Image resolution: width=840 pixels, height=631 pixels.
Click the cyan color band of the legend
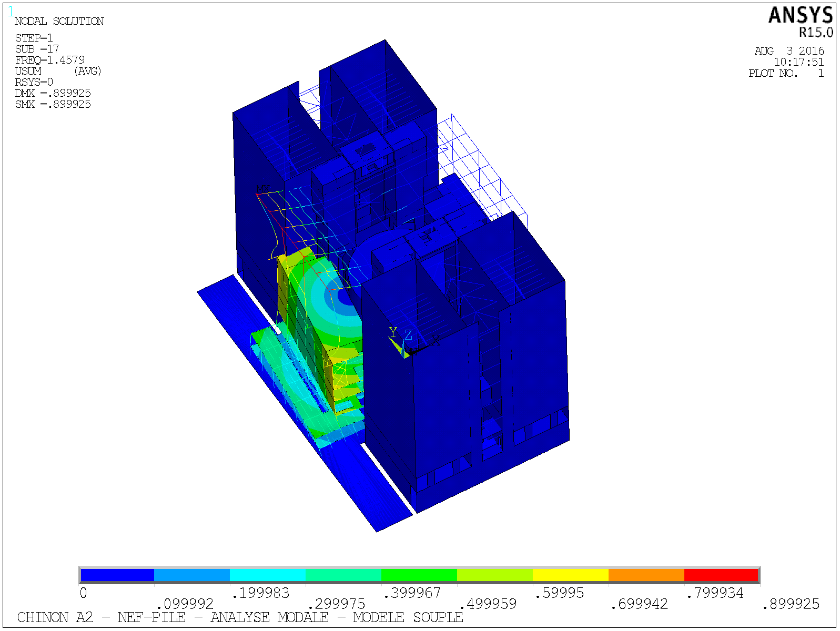pos(268,575)
